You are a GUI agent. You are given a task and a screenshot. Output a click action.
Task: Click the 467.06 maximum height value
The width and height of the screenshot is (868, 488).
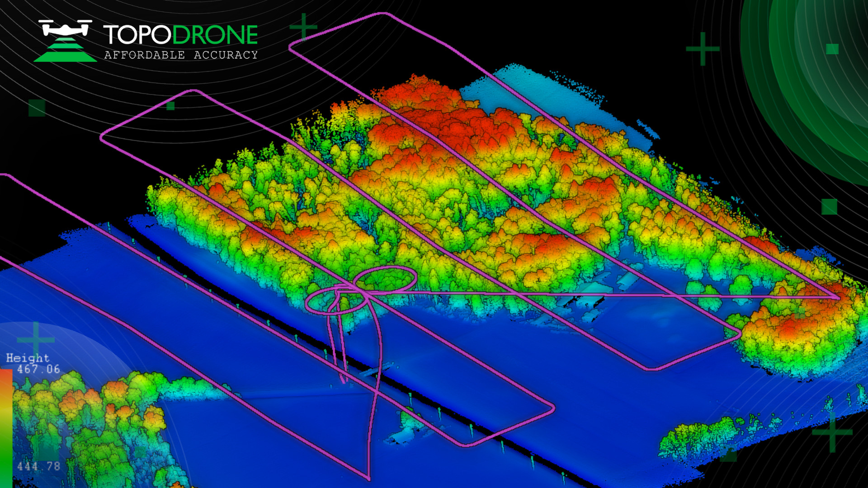point(38,369)
